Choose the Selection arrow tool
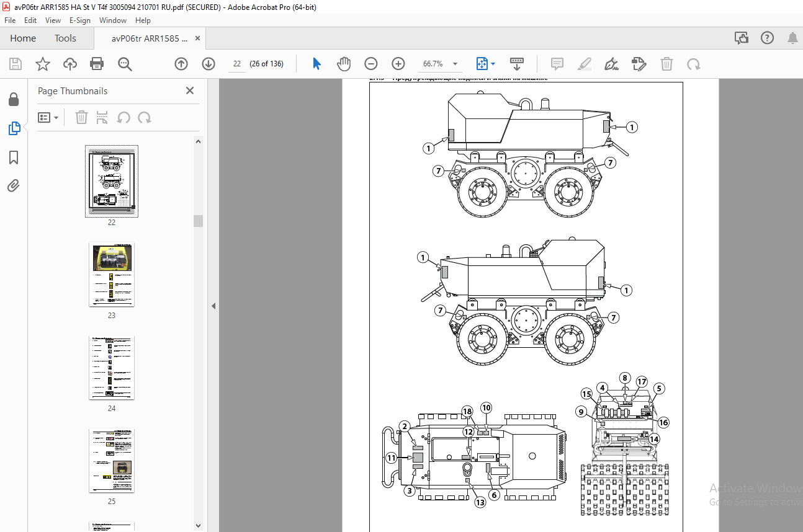 [317, 64]
